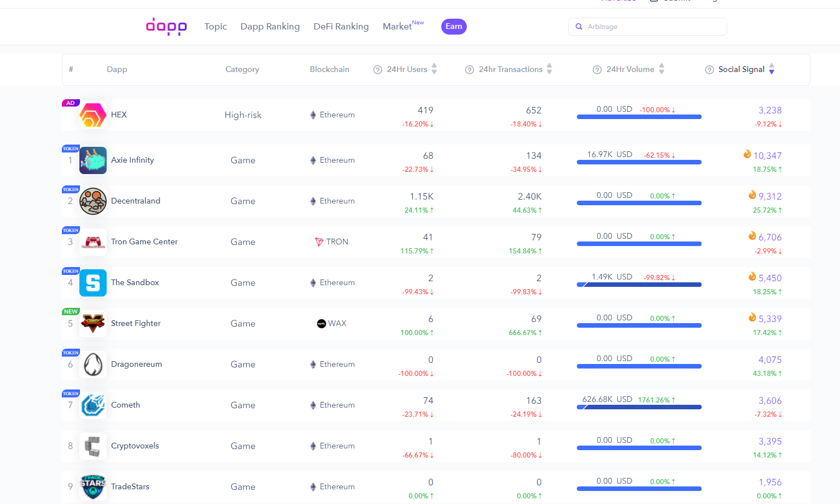Open The Sandbox link
This screenshot has height=504, width=840.
coord(135,282)
